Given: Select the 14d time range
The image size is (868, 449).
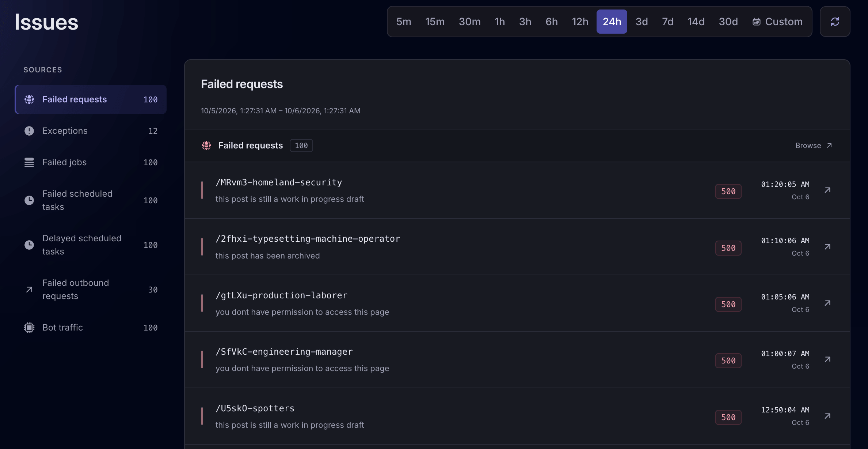Looking at the screenshot, I should (696, 22).
